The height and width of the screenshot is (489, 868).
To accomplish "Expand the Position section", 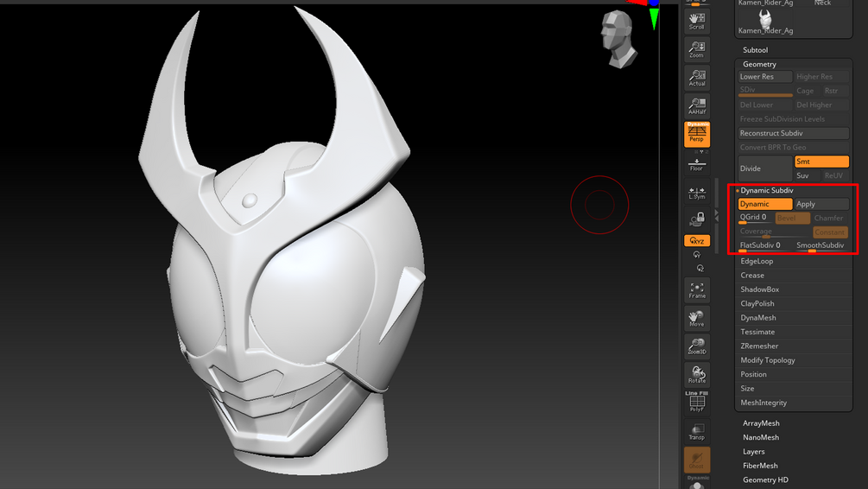I will (x=753, y=374).
